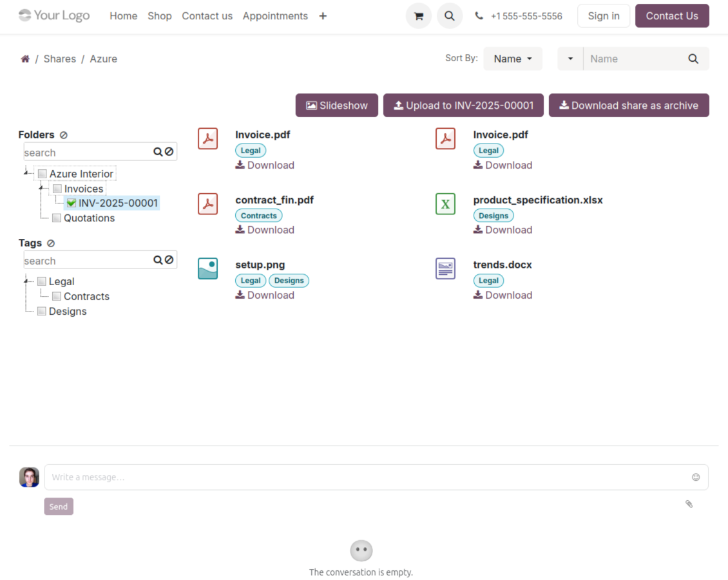
Task: Click the emoji picker in message box
Action: point(696,477)
